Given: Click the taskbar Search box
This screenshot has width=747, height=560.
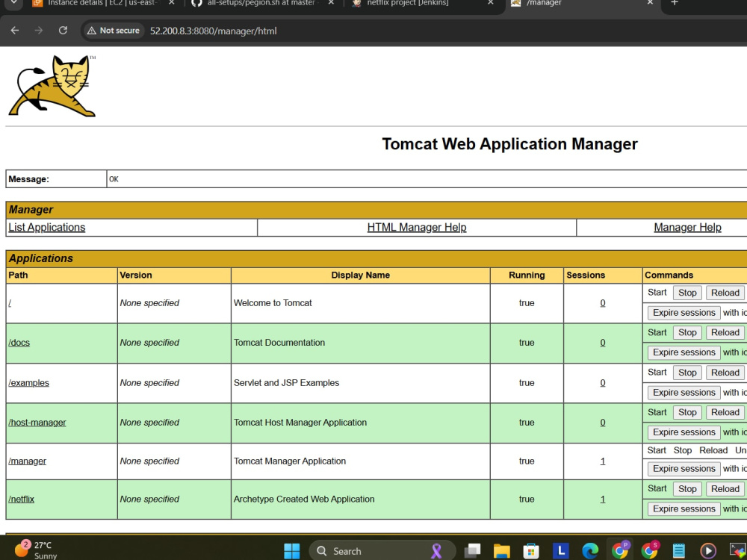Looking at the screenshot, I should coord(381,551).
